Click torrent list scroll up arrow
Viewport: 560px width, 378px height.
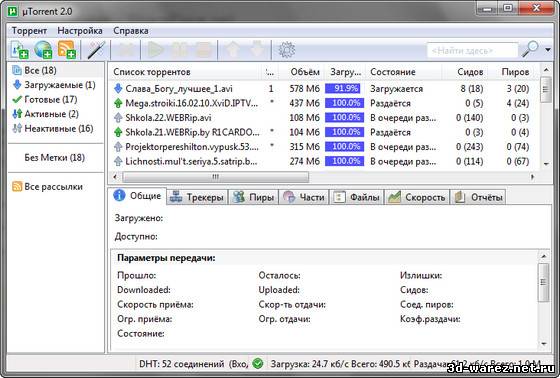click(546, 70)
